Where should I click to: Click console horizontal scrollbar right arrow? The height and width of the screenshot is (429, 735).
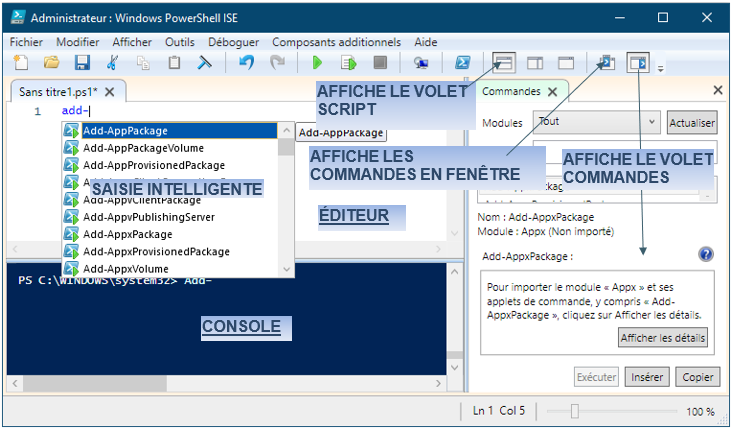pyautogui.click(x=438, y=384)
